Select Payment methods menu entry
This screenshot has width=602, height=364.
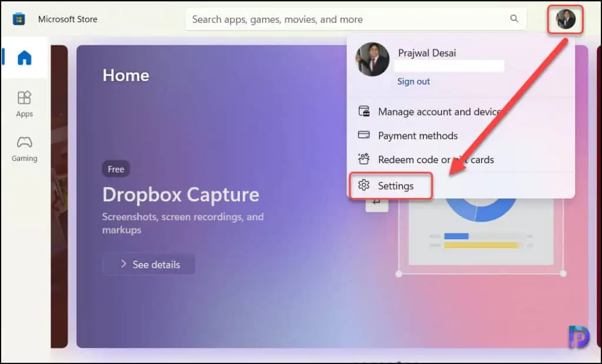tap(461, 136)
